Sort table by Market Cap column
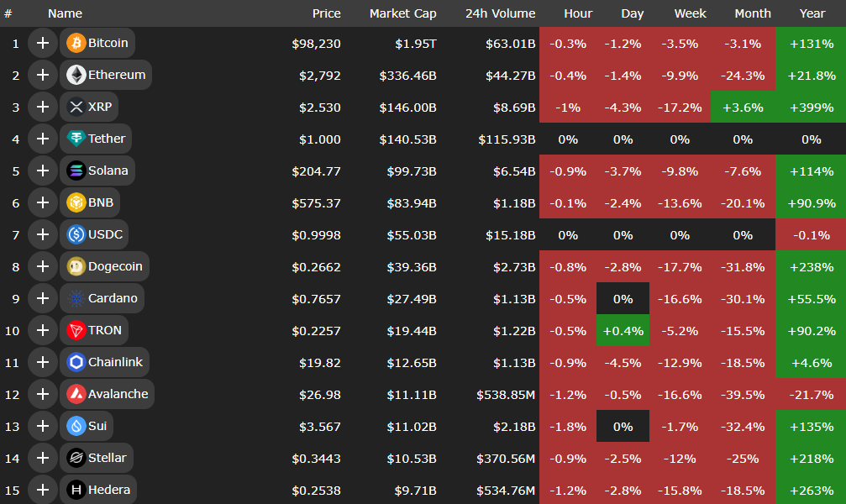The image size is (846, 504). pyautogui.click(x=402, y=13)
